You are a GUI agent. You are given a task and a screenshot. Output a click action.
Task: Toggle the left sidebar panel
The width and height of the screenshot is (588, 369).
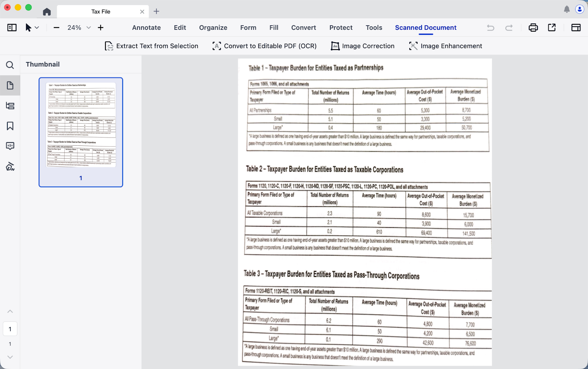pos(12,28)
